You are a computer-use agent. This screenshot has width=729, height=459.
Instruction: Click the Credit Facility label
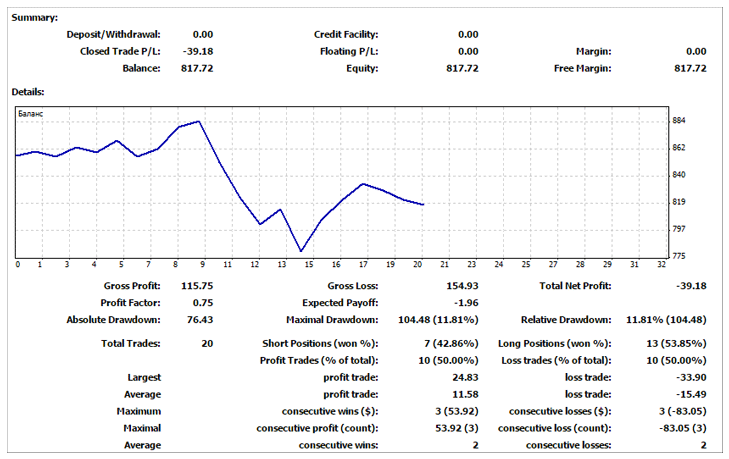coord(345,34)
